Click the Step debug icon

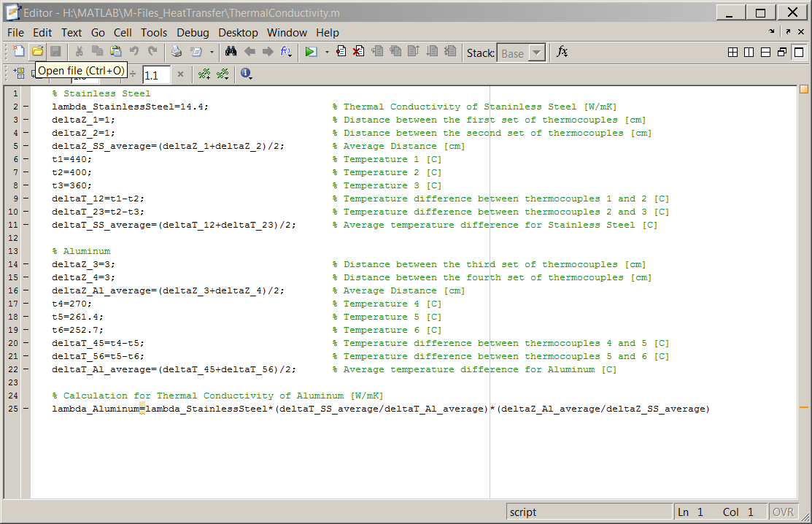(377, 51)
